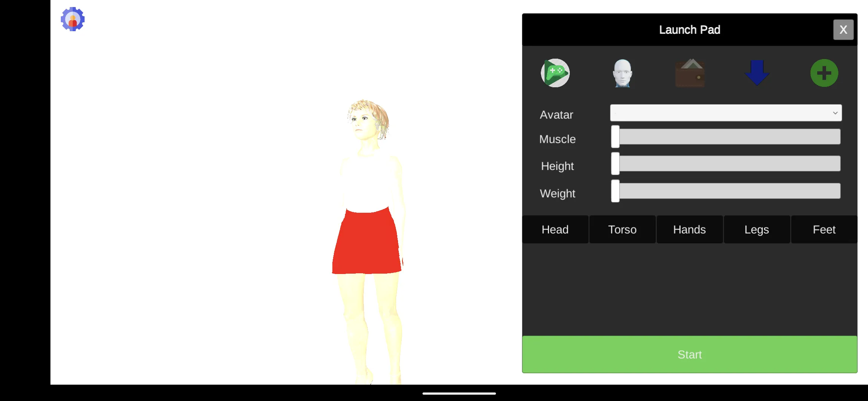Click the house/home icon
This screenshot has width=868, height=401.
690,73
